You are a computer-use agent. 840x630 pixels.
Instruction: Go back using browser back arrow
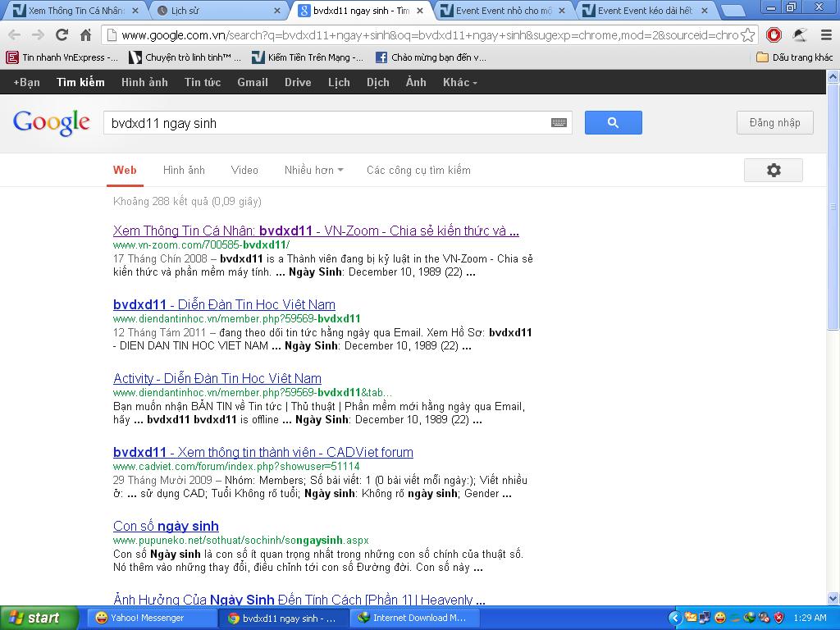point(14,35)
